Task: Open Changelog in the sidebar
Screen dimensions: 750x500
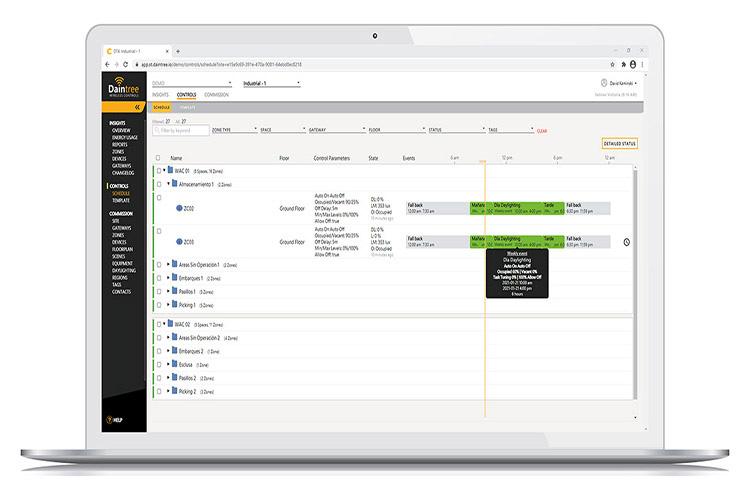Action: click(x=123, y=173)
